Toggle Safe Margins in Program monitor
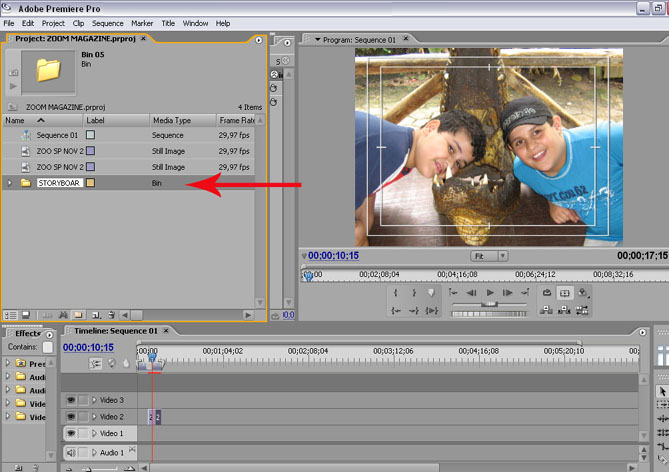This screenshot has width=669, height=472. [565, 293]
